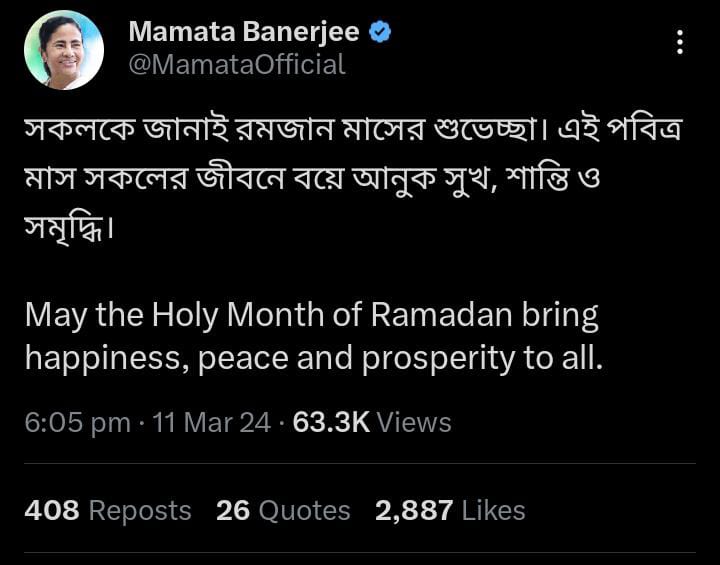Image resolution: width=720 pixels, height=565 pixels.
Task: Click the line starting with happiness, peace
Action: coord(314,359)
